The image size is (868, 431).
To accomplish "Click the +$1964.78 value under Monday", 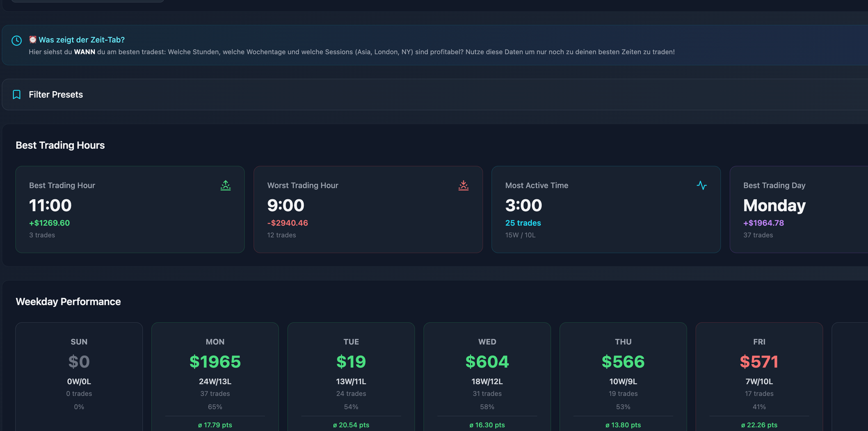I will (763, 223).
